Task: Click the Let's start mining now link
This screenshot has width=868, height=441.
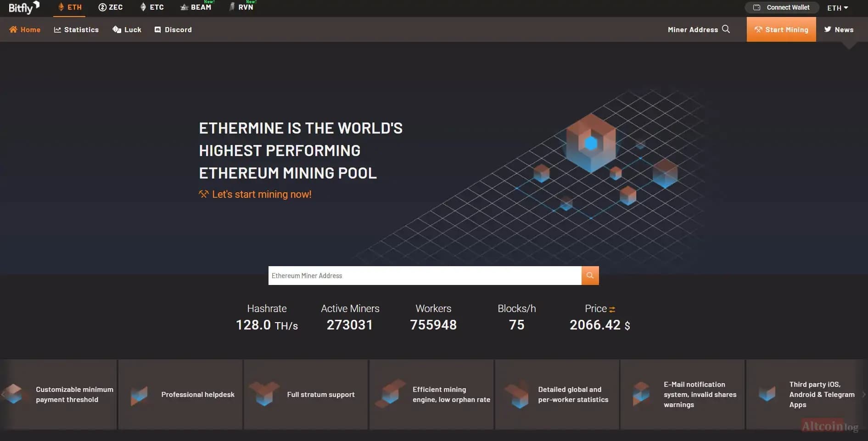Action: (255, 194)
